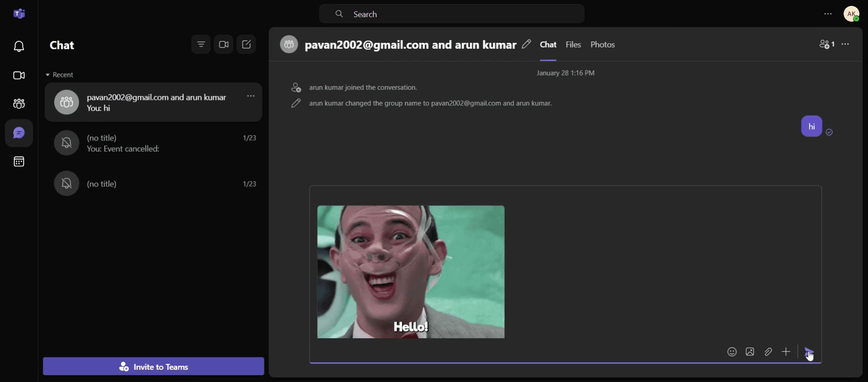
Task: Click the sent hi message bubble
Action: coord(811,126)
